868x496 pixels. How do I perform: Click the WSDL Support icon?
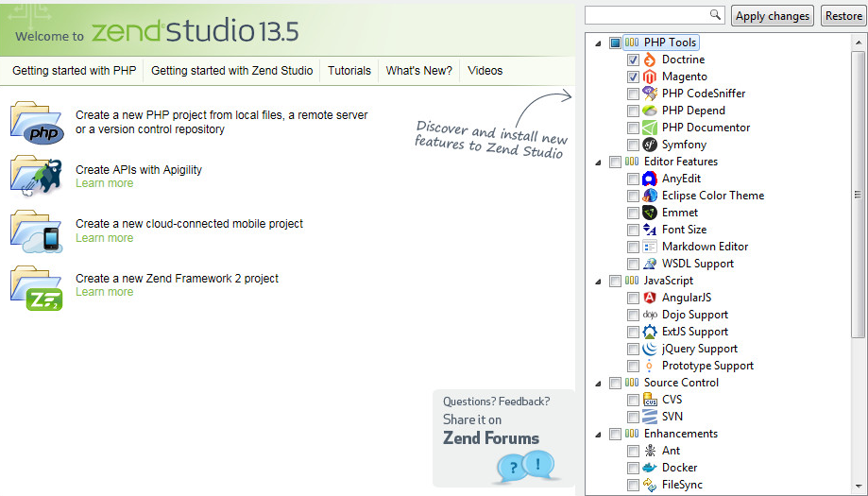point(649,264)
